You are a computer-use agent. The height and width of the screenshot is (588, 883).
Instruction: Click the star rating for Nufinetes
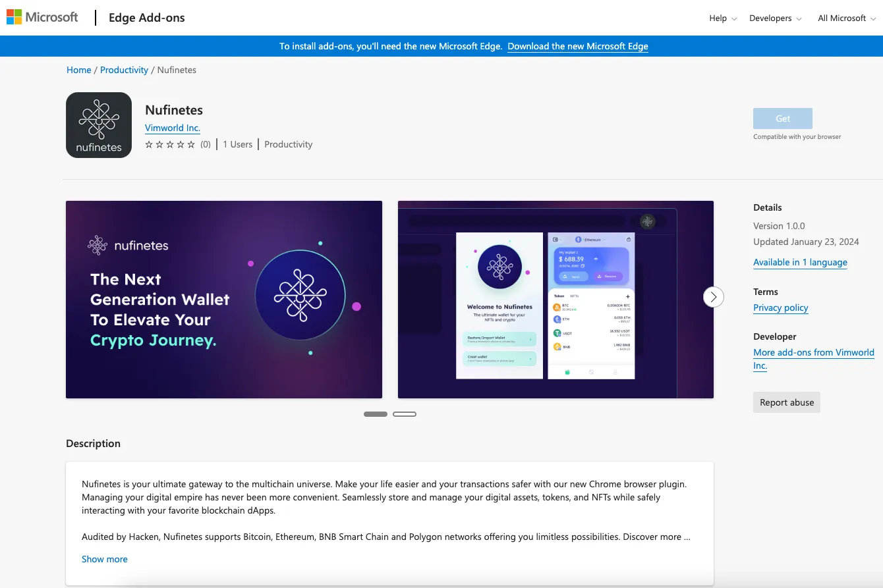[x=170, y=144]
